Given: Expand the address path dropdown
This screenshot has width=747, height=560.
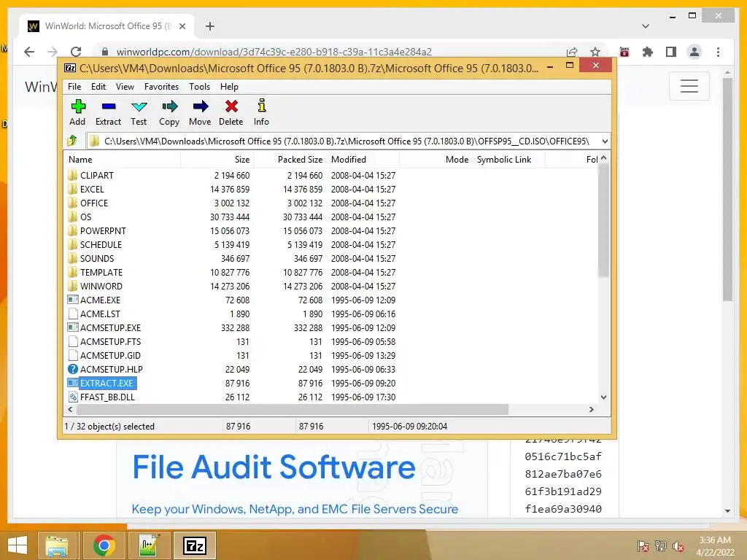Looking at the screenshot, I should click(x=605, y=141).
